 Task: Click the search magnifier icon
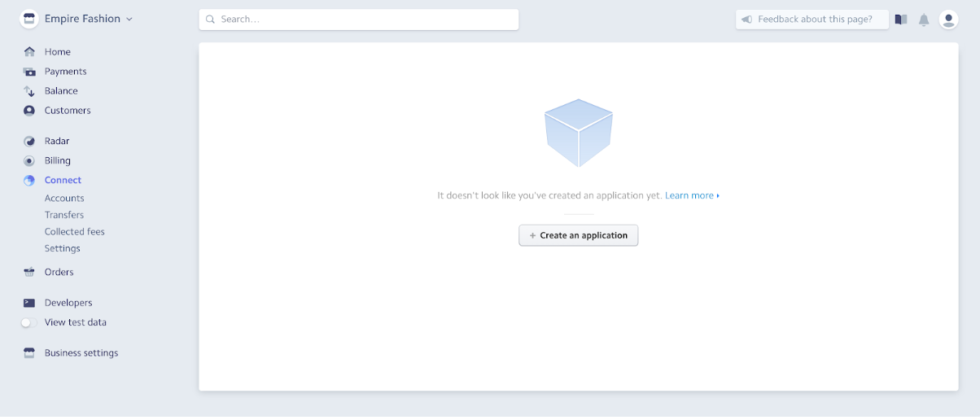tap(211, 20)
